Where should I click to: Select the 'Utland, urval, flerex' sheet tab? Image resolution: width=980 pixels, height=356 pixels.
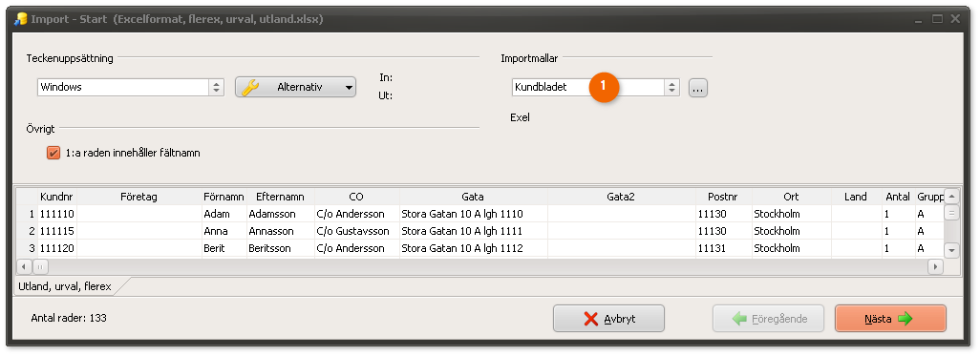tap(65, 286)
